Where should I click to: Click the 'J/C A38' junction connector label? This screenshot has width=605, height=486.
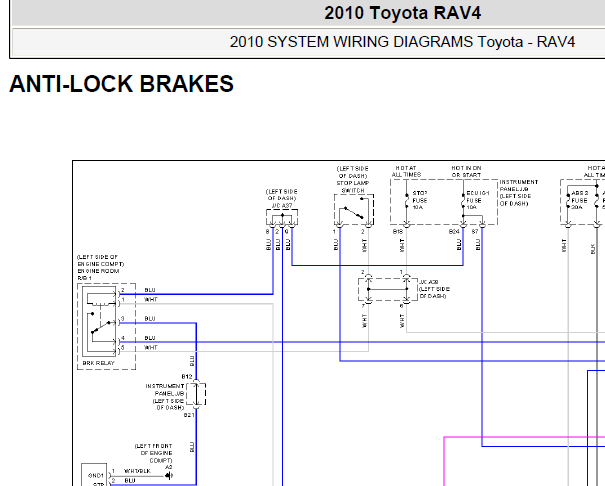tap(428, 282)
